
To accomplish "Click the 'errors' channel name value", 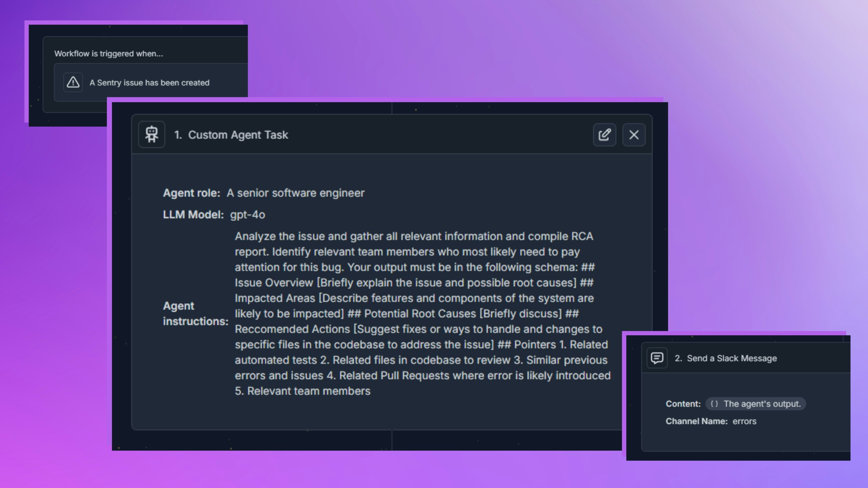I will 744,421.
